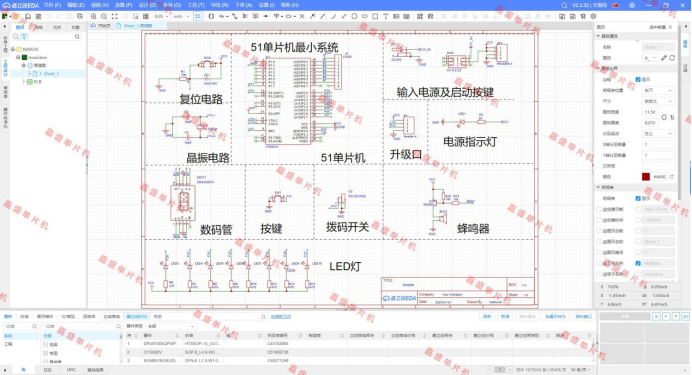Click the filter funnel icon in project panel
This screenshot has width=692, height=375.
tap(24, 37)
